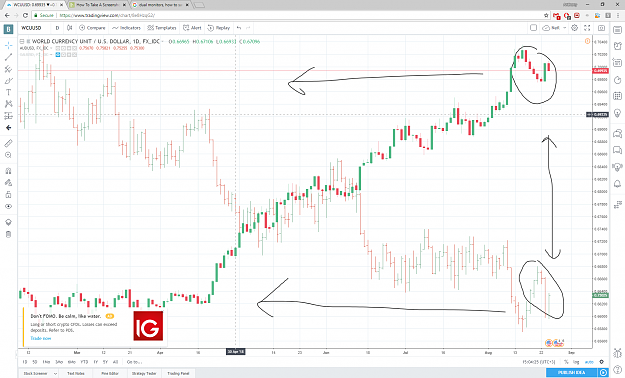
Task: Enter fullscreen mode
Action: 587,28
